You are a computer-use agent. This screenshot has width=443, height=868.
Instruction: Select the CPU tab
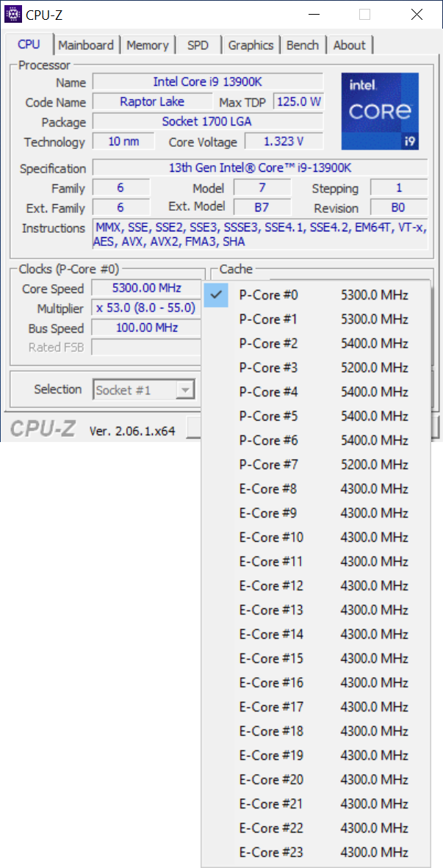tap(29, 44)
